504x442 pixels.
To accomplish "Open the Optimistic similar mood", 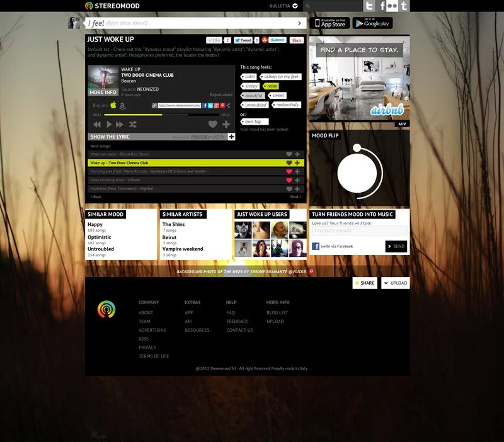I will pos(100,237).
